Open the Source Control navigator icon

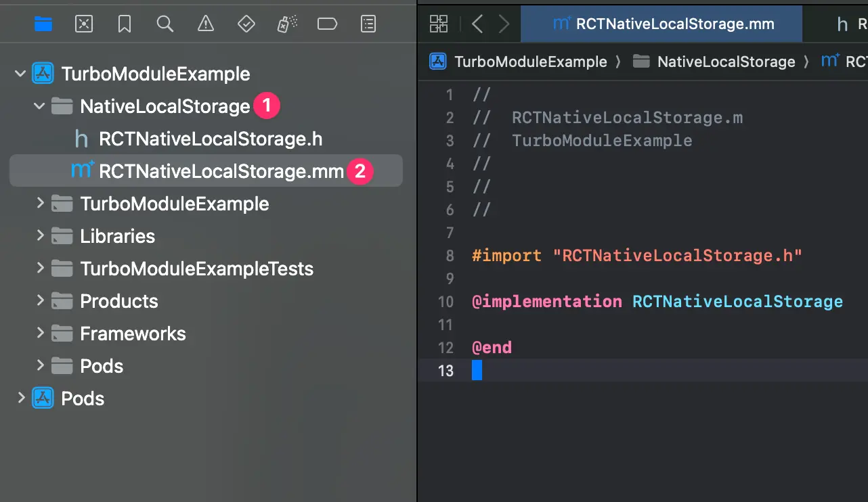tap(84, 24)
